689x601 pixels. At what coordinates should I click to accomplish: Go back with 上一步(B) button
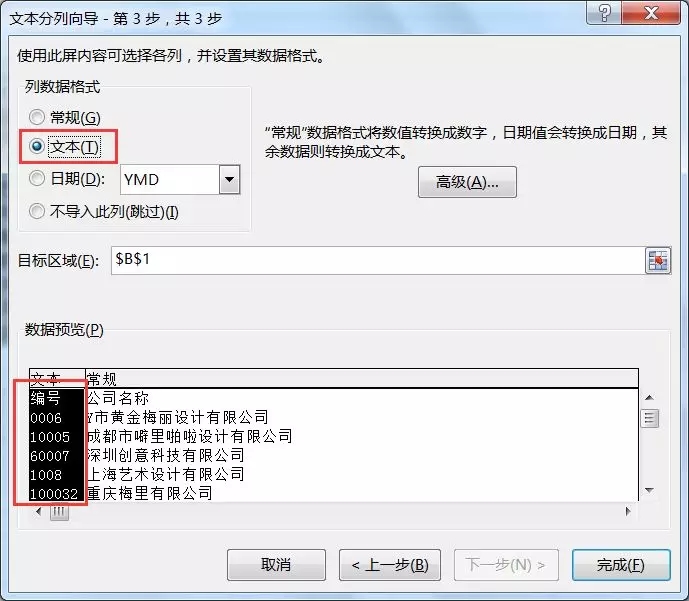point(390,565)
